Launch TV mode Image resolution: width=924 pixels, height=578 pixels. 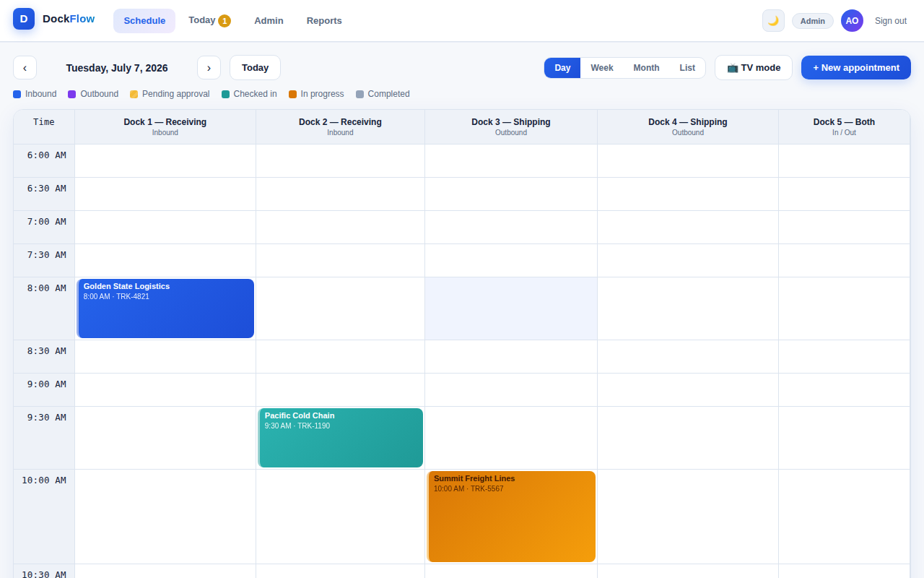(x=754, y=68)
